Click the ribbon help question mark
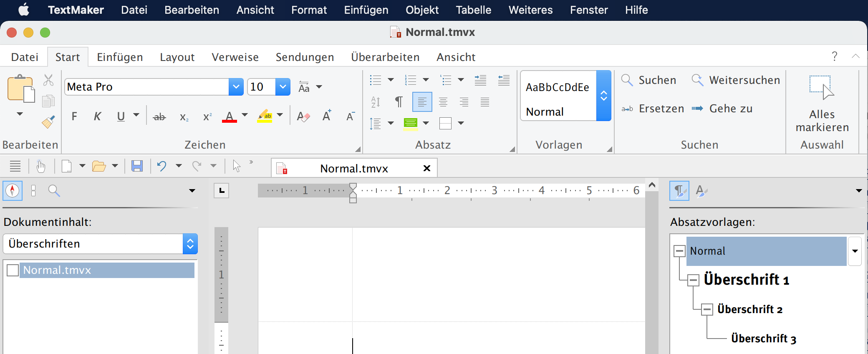The height and width of the screenshot is (354, 868). pyautogui.click(x=834, y=56)
